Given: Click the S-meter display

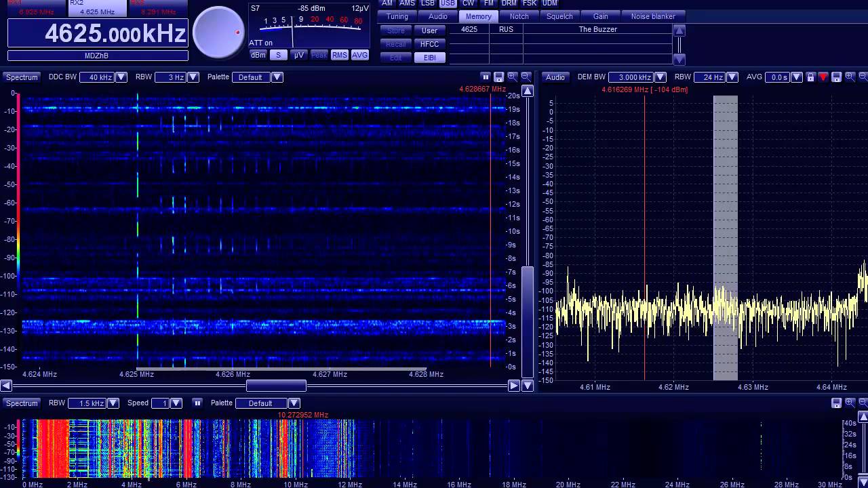Looking at the screenshot, I should 309,25.
